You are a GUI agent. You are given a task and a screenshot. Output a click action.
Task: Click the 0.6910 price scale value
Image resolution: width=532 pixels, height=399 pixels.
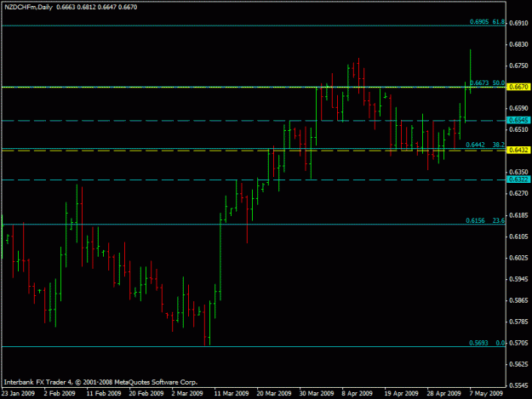(x=518, y=23)
